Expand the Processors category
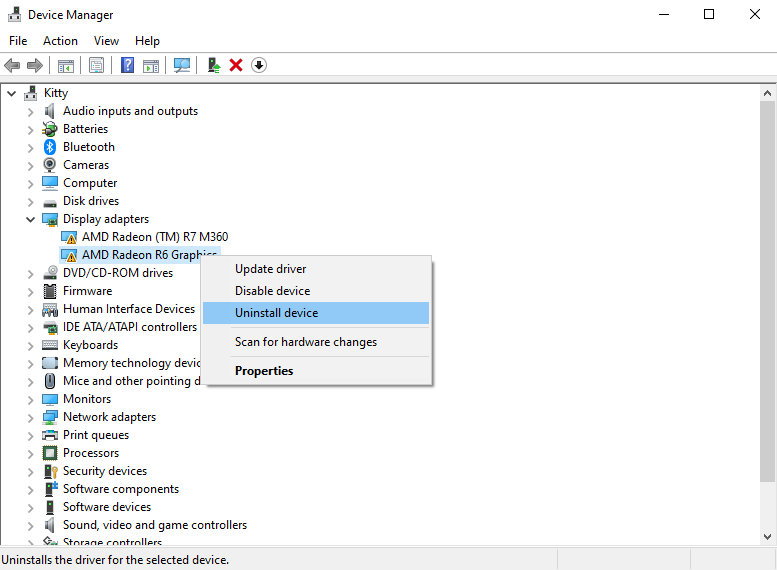The height and width of the screenshot is (570, 777). pos(31,454)
